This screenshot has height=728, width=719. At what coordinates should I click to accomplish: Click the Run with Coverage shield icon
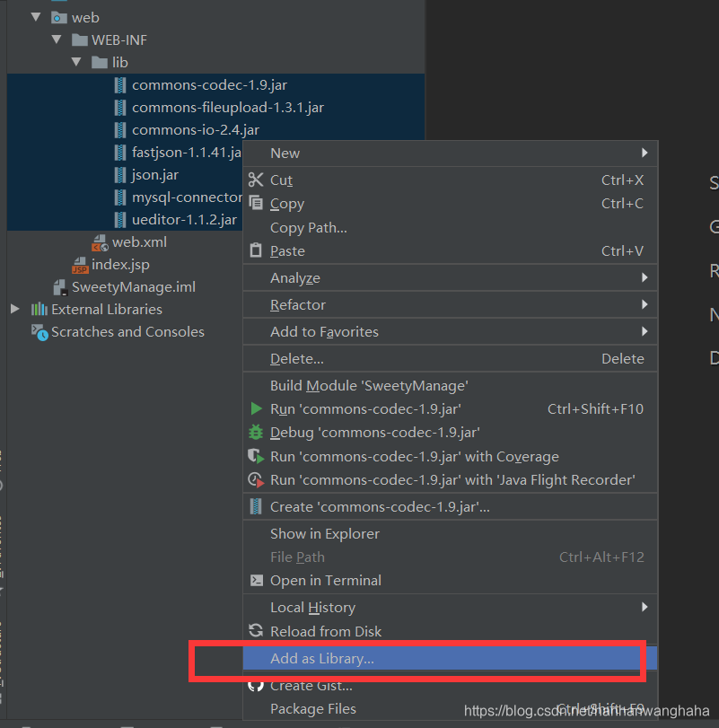256,456
